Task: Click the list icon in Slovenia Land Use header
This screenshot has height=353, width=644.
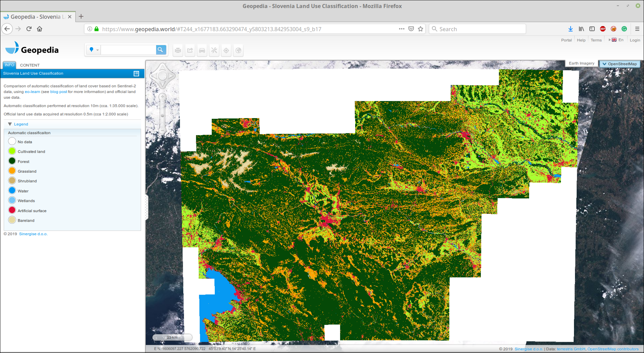Action: [x=136, y=73]
